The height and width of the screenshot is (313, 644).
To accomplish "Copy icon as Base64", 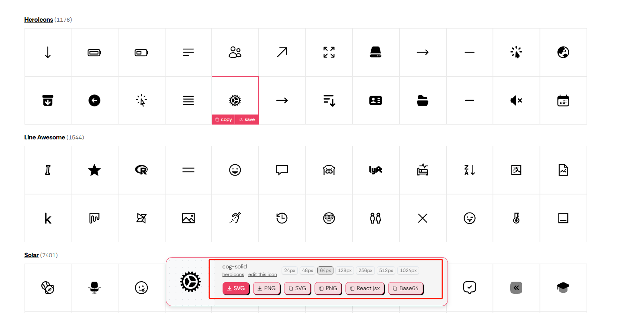I will click(406, 288).
